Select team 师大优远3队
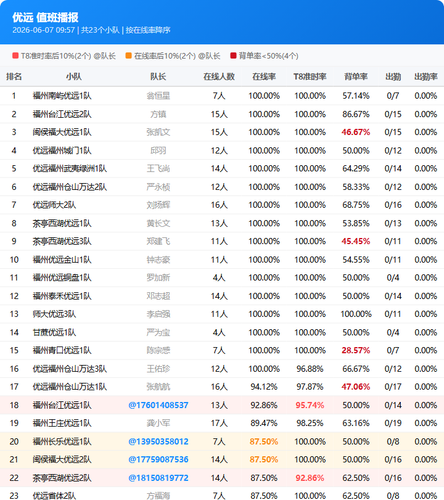This screenshot has width=444, height=500. pos(54,314)
